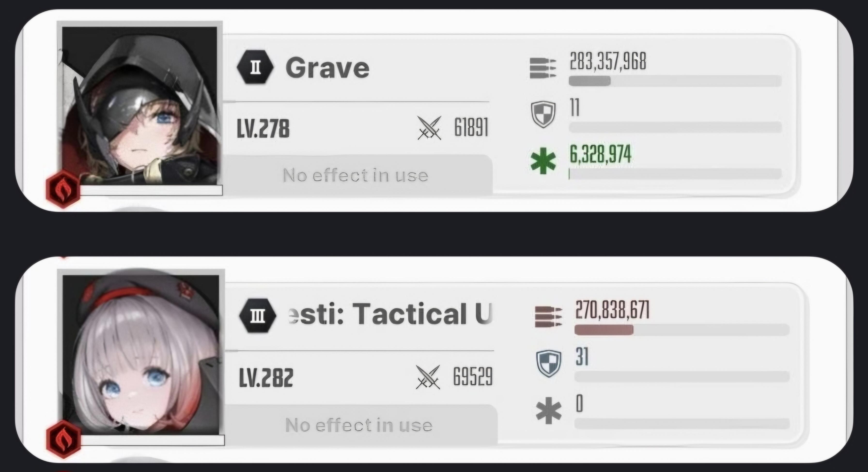Click the silver-haired character portrait
This screenshot has width=868, height=472.
pos(141,355)
